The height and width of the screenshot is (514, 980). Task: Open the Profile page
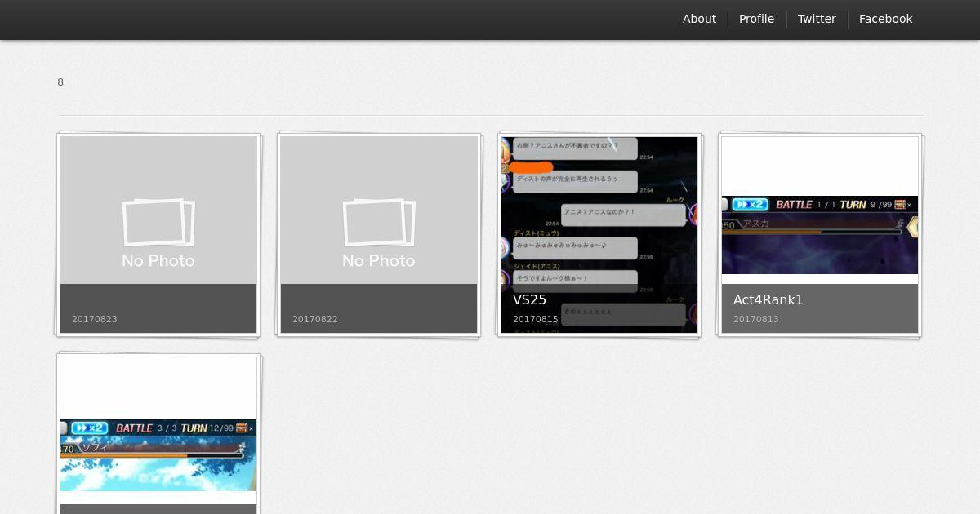pyautogui.click(x=756, y=19)
